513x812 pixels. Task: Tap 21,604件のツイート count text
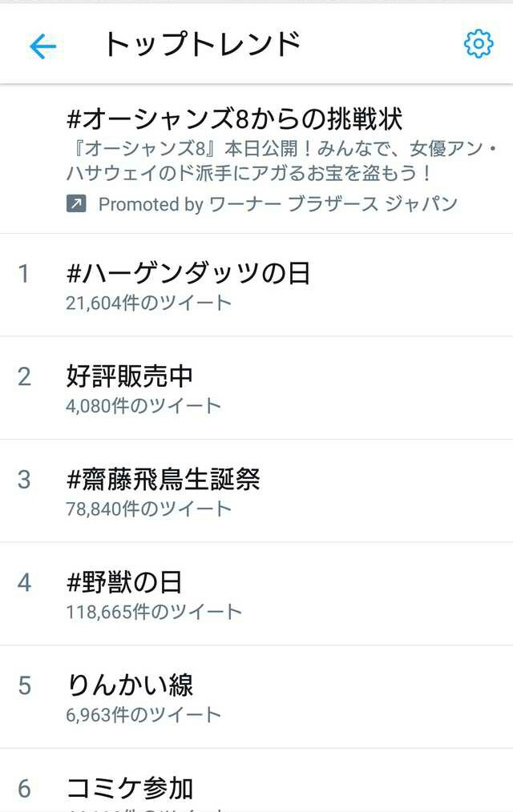(148, 303)
